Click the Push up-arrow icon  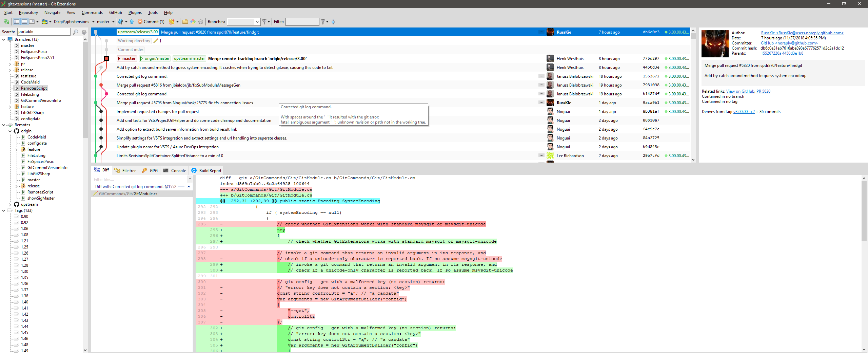pos(132,22)
